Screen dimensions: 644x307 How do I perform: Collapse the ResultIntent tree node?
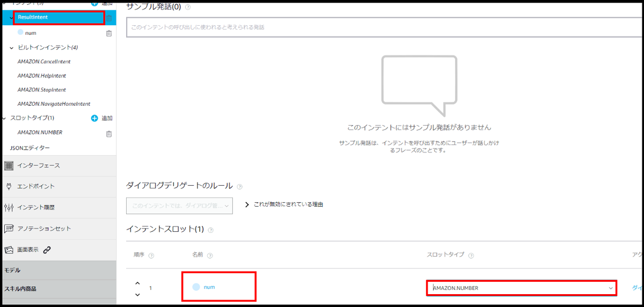12,18
